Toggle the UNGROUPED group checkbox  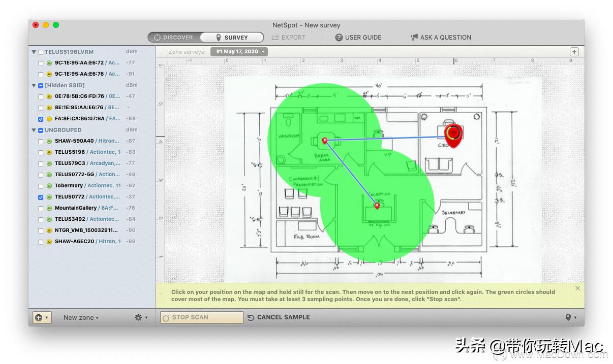(x=41, y=130)
